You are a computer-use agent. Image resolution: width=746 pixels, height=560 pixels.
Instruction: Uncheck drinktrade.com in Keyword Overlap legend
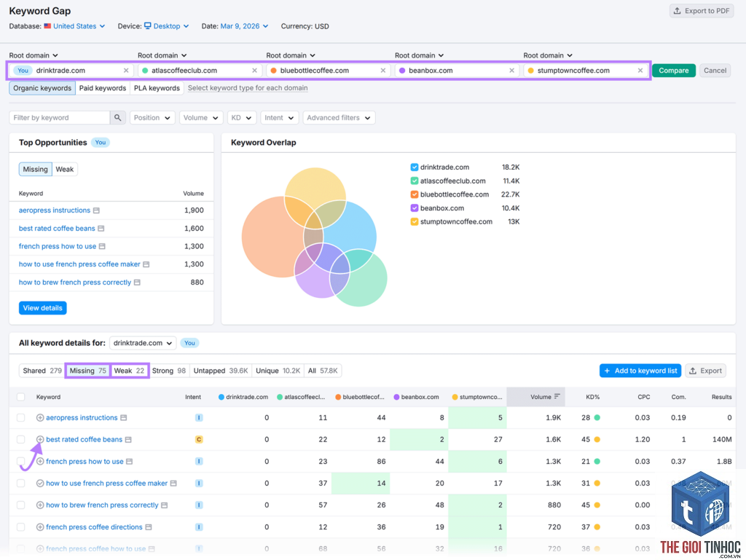(x=415, y=167)
